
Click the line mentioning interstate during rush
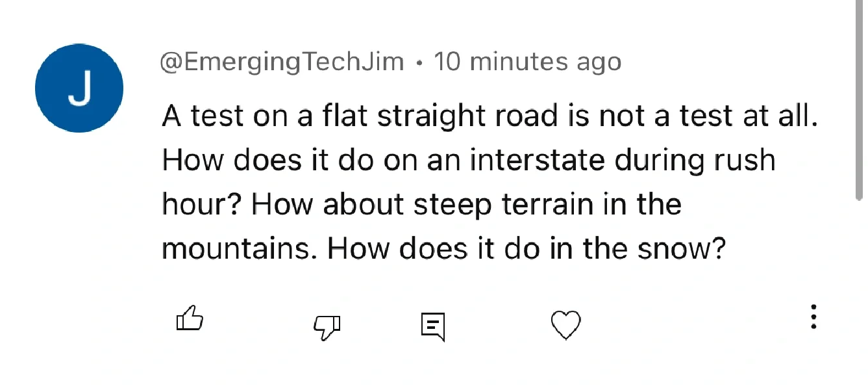[468, 161]
